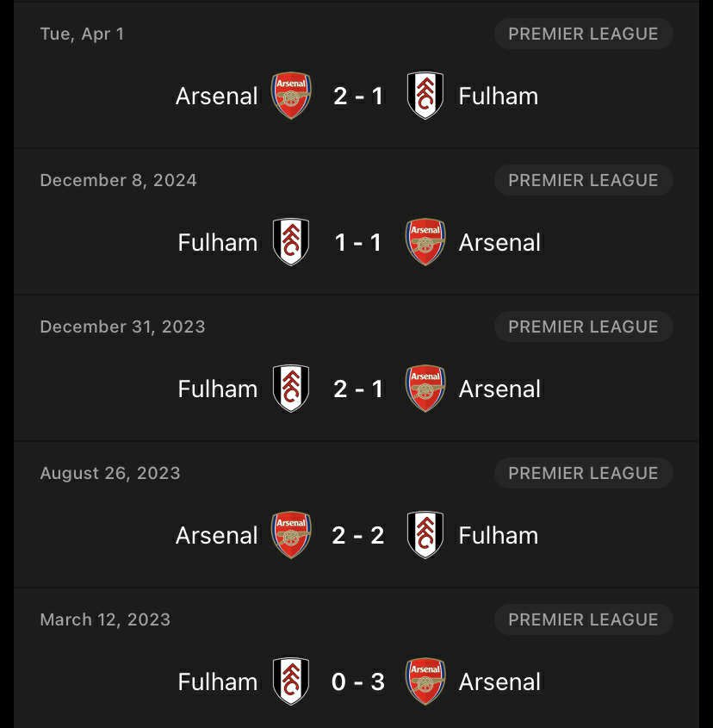Open the Arsenal 2 - 1 Fulham score
713x728 pixels.
click(x=358, y=96)
